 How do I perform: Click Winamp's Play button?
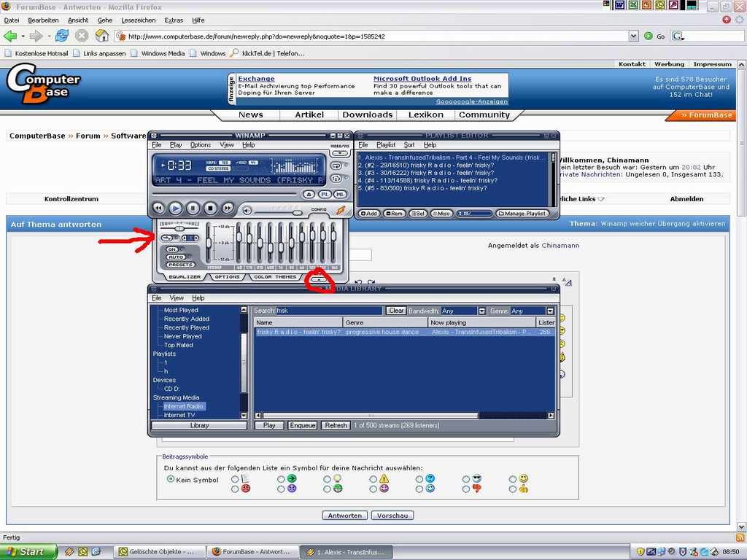[x=176, y=208]
